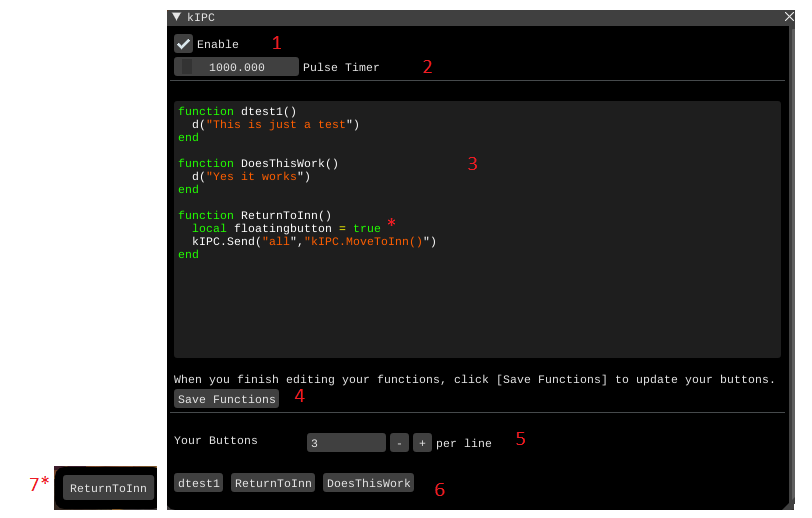This screenshot has height=518, width=812.
Task: Click the kIPC title bar text
Action: [x=201, y=17]
